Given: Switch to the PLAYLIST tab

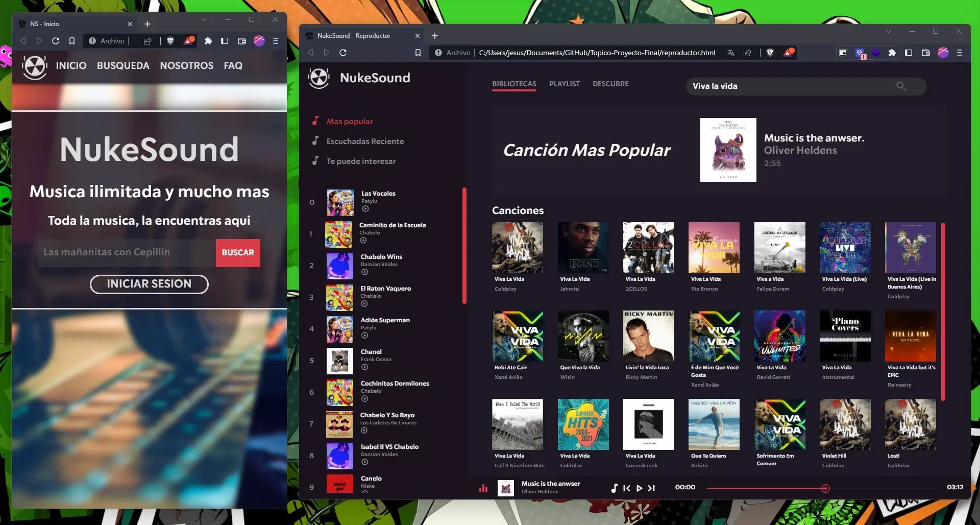Looking at the screenshot, I should (565, 84).
